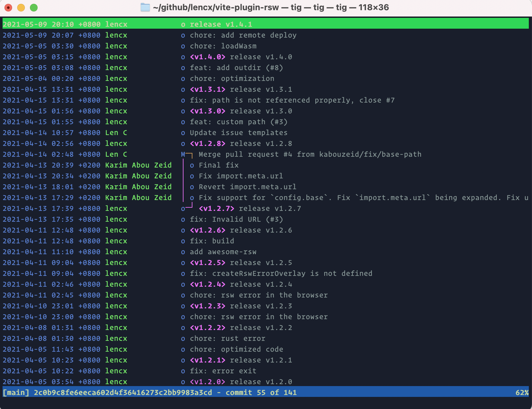Click the <v1.2.8> tag label
The width and height of the screenshot is (532, 409).
pyautogui.click(x=208, y=143)
